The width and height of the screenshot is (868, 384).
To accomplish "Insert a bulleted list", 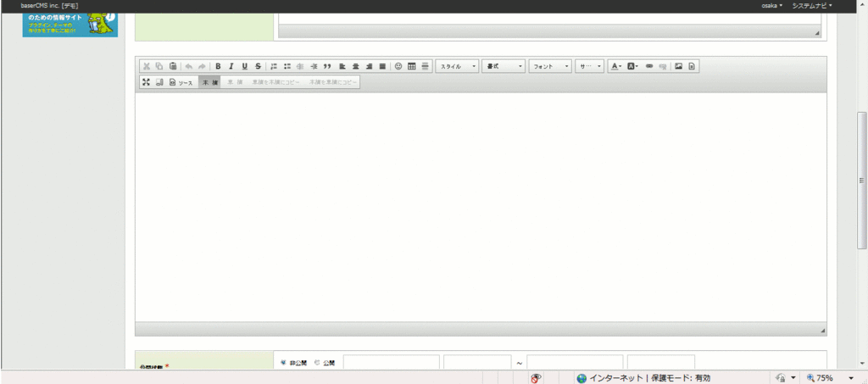I will (287, 66).
